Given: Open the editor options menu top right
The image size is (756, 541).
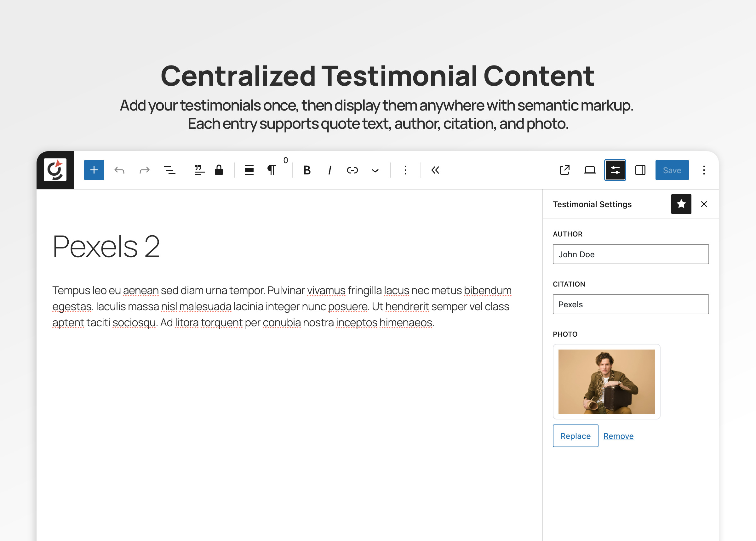Looking at the screenshot, I should pyautogui.click(x=704, y=170).
